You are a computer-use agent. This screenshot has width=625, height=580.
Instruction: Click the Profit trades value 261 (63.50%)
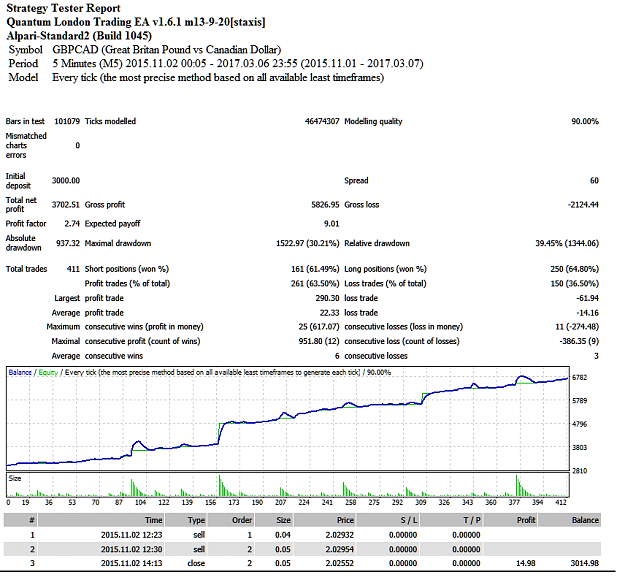coord(315,283)
